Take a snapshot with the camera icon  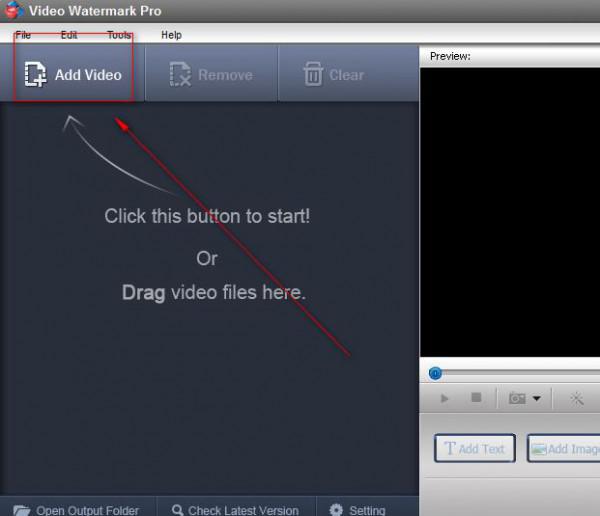point(517,398)
